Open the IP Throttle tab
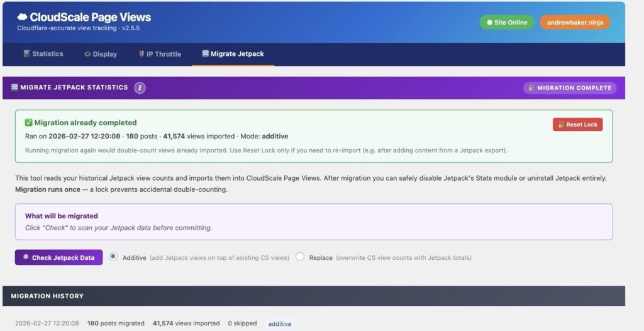Image resolution: width=644 pixels, height=331 pixels. [160, 54]
